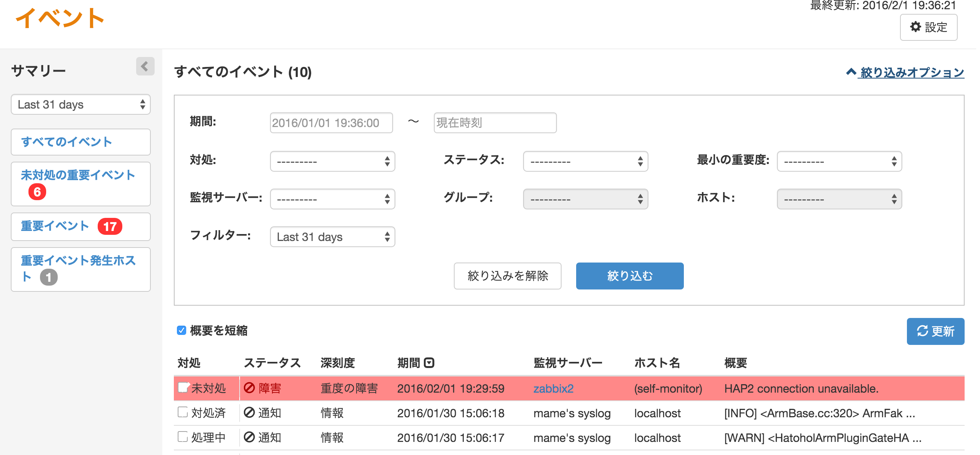The width and height of the screenshot is (980, 455).
Task: Open the 最小の重要度 dropdown
Action: tap(839, 161)
